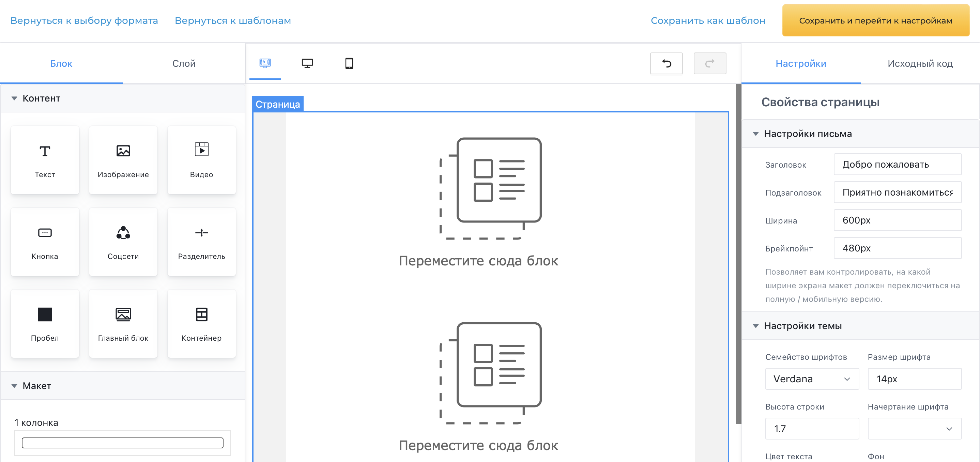Viewport: 980px width, 462px height.
Task: Switch to the Слой tab
Action: coord(184,63)
